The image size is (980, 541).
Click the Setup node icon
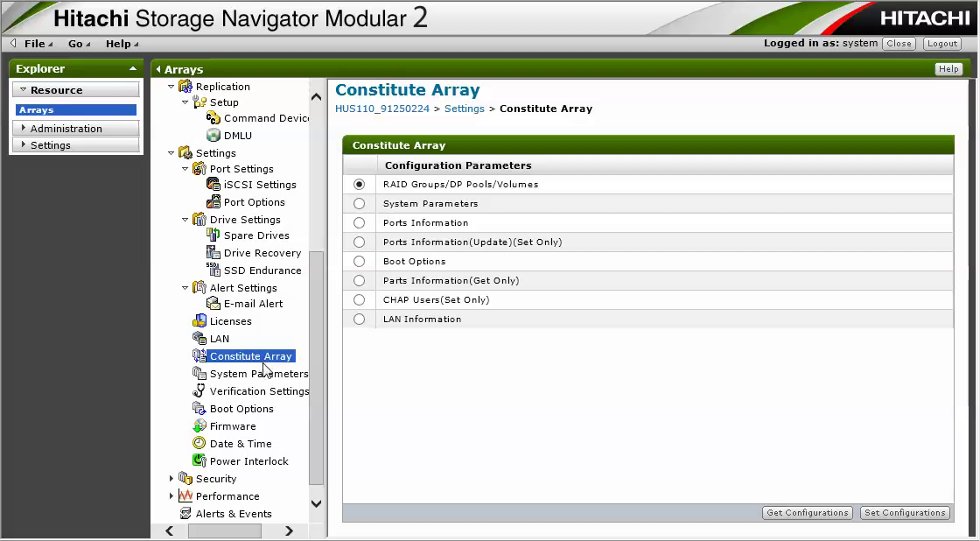coord(199,102)
